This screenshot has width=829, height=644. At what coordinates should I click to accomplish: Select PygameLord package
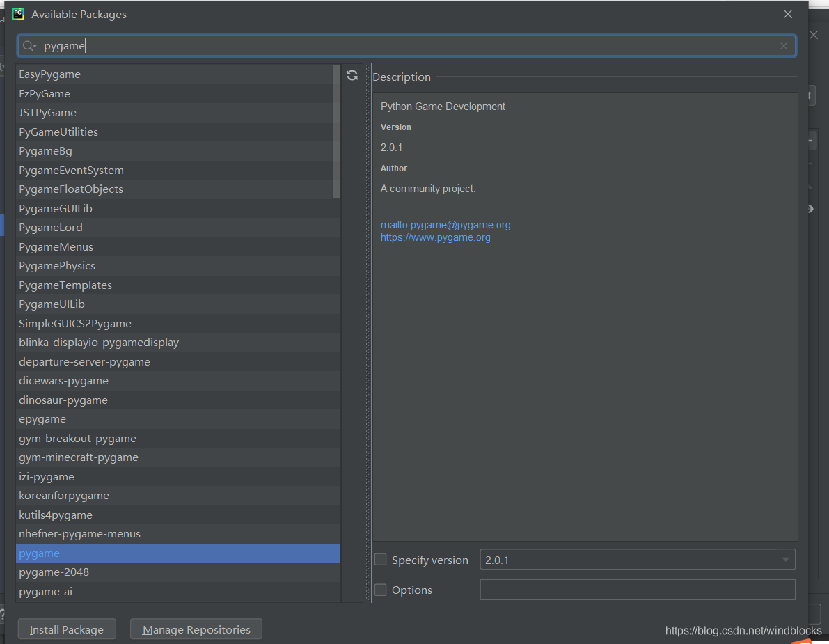[178, 228]
